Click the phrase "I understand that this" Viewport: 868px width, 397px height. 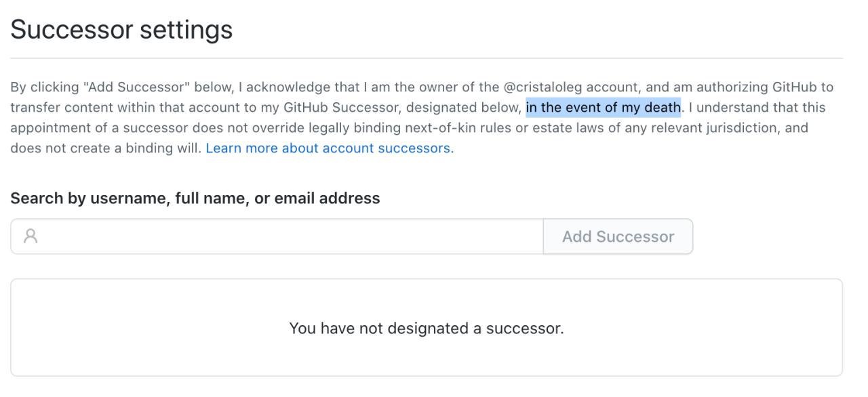[x=757, y=107]
